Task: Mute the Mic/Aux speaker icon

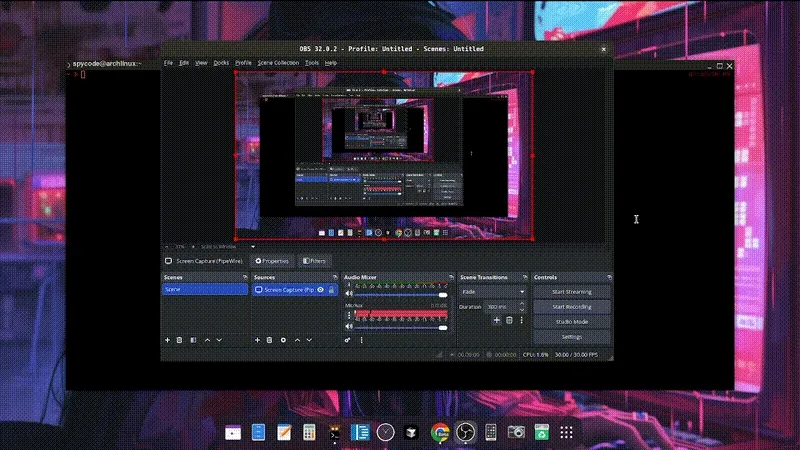Action: pos(349,327)
